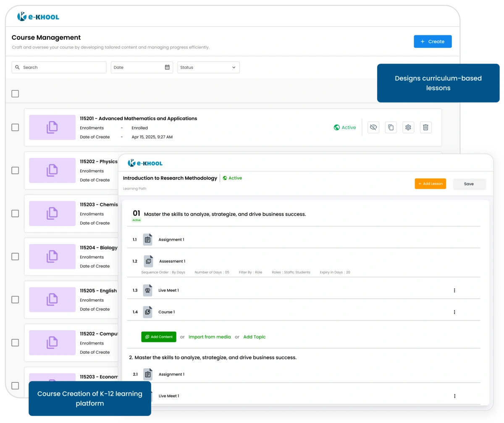504x423 pixels.
Task: Select the duplicate course icon for Advanced Mathematics
Action: (391, 127)
